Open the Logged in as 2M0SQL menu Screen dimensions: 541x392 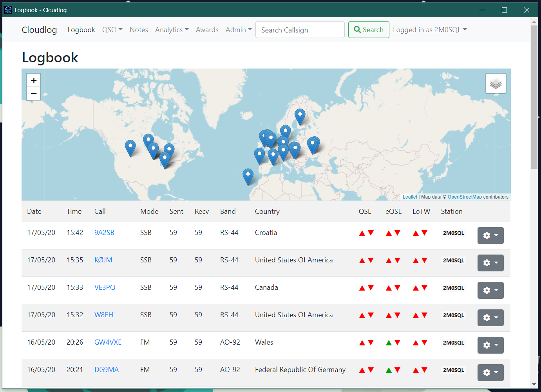pyautogui.click(x=430, y=30)
